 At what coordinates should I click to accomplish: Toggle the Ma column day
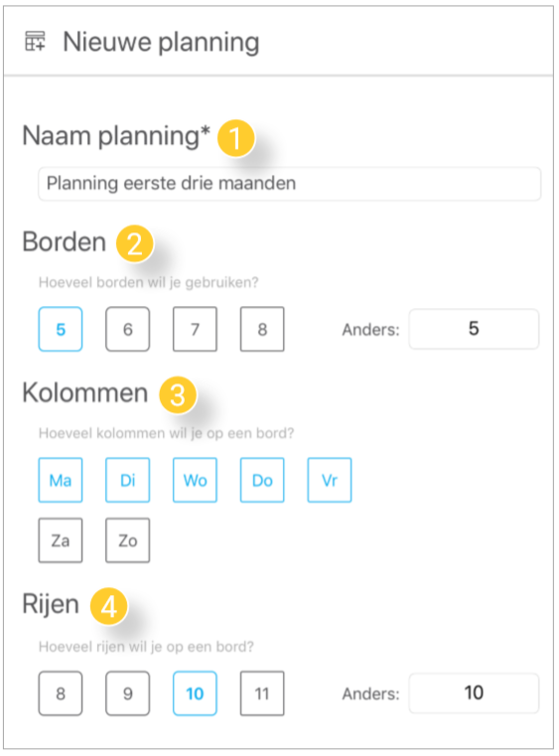(61, 480)
